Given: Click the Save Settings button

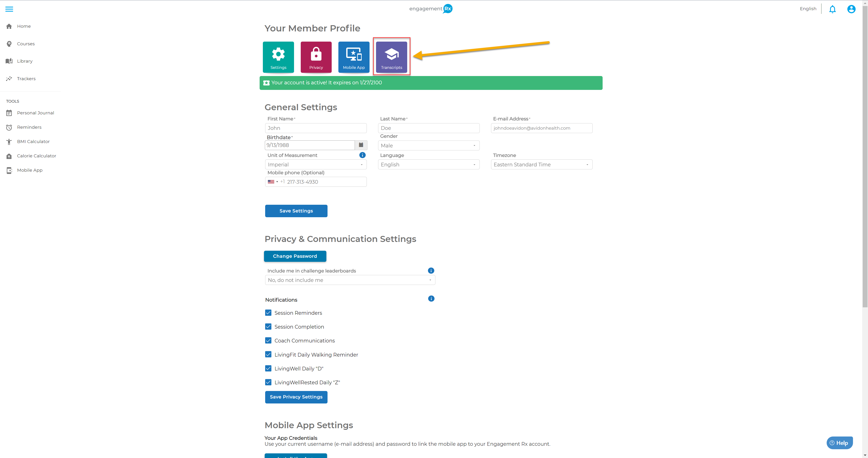Looking at the screenshot, I should [x=296, y=211].
